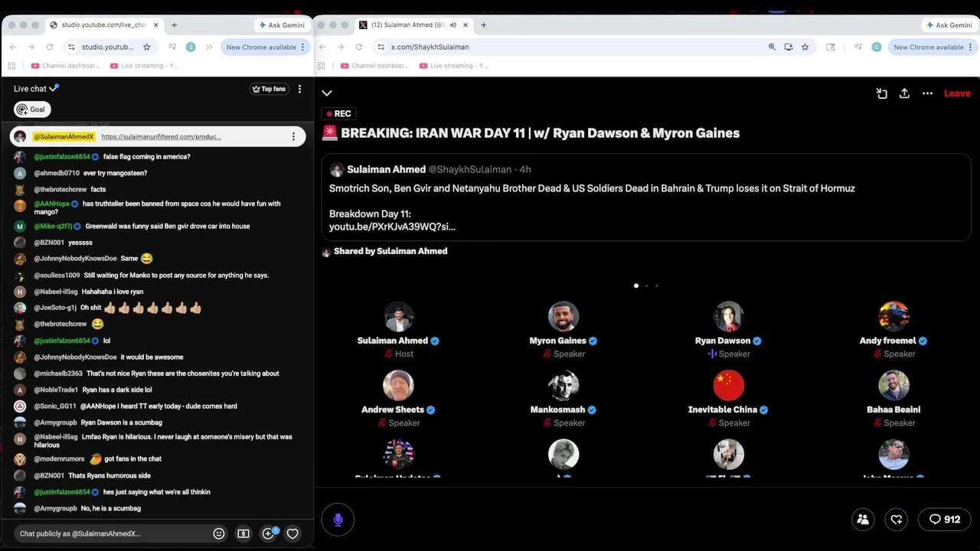The width and height of the screenshot is (980, 551).
Task: Click the red Leave button
Action: [957, 93]
